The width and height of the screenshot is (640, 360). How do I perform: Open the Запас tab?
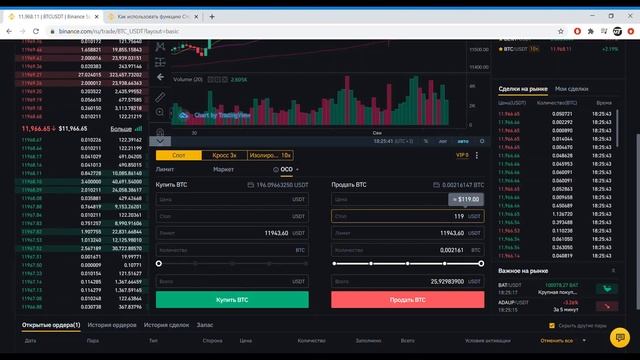(x=205, y=325)
